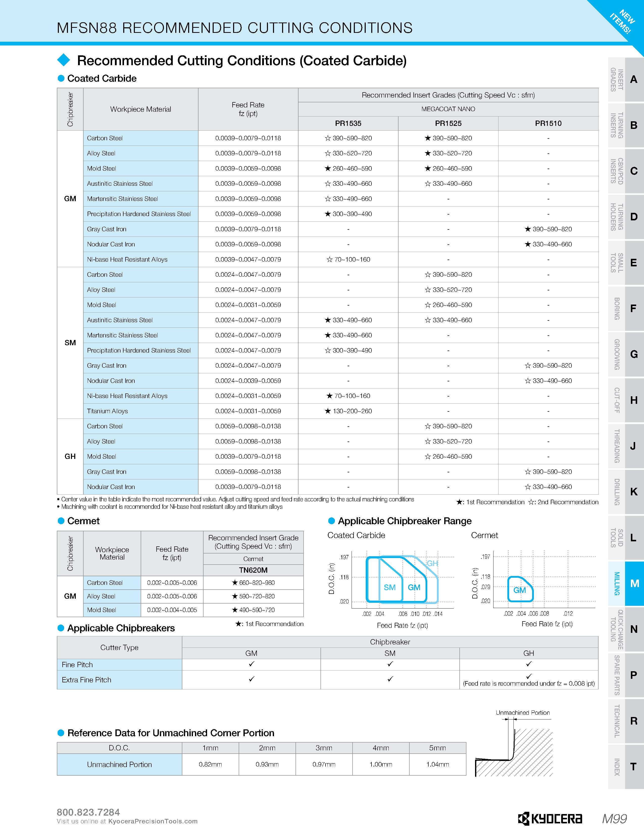Open the F Boring section tab
The image size is (644, 834).
pos(626,309)
